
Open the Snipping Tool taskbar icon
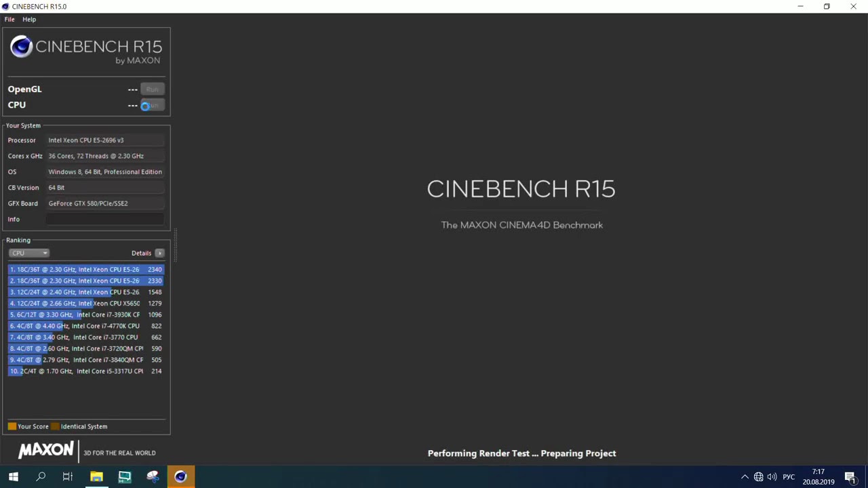tap(153, 476)
